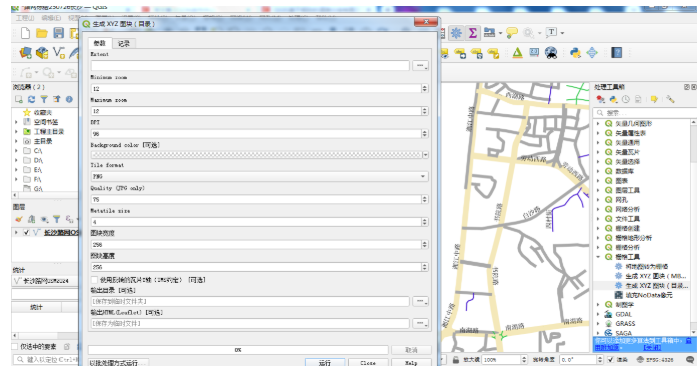Select the 生成 XYZ 图块 (MBTiles) tool

pos(655,276)
